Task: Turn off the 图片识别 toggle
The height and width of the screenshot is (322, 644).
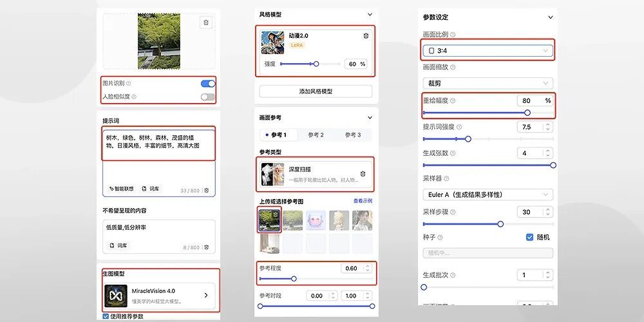Action: coord(207,84)
